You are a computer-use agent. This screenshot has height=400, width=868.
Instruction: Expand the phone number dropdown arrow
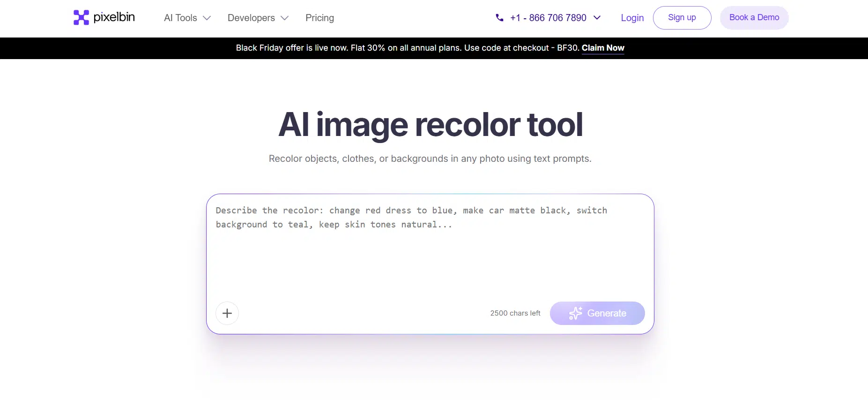point(597,18)
